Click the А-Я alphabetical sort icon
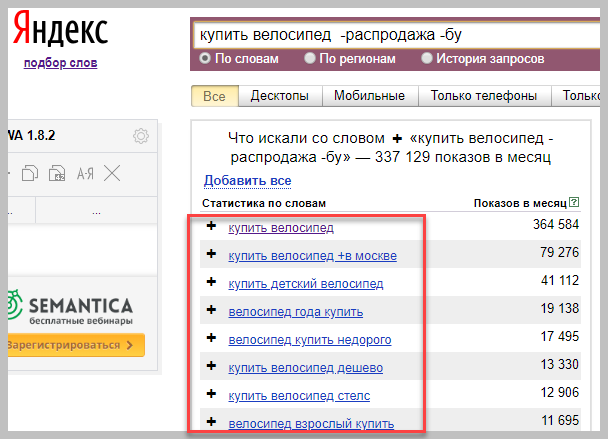 click(x=85, y=173)
